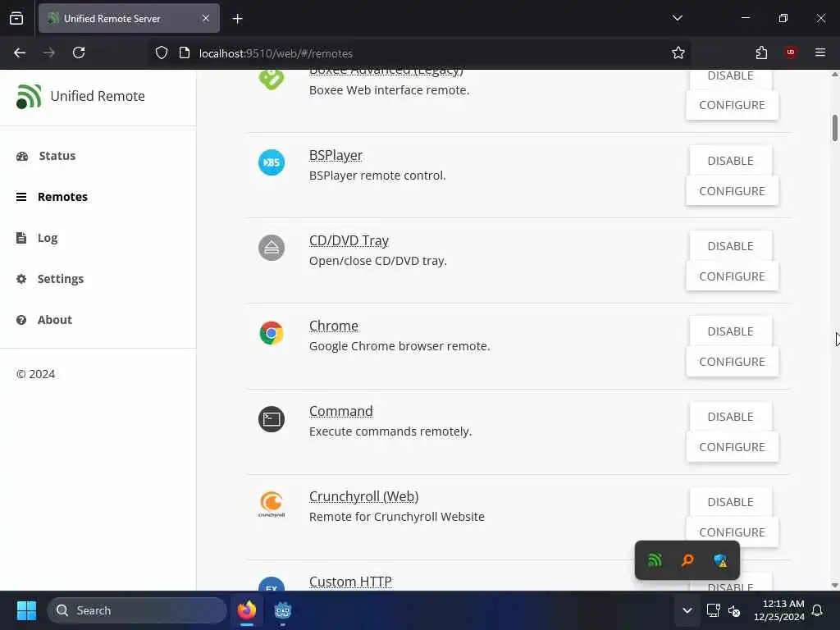Bookmark this page with the star icon
Image resolution: width=840 pixels, height=630 pixels.
[x=678, y=52]
